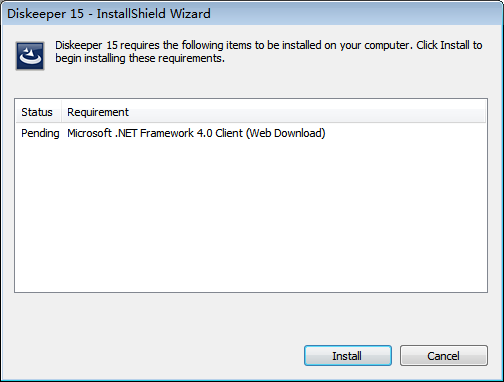Click the (Web Download) text in the row
The image size is (504, 382).
(286, 133)
